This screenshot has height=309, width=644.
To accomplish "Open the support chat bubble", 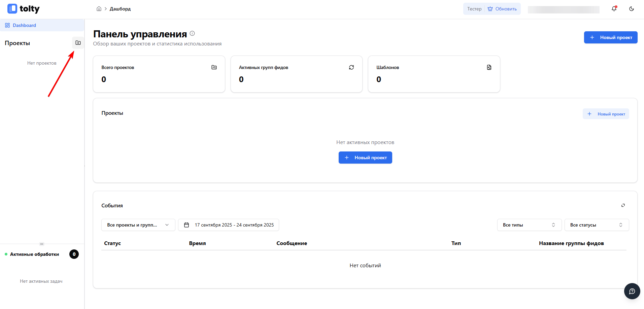I will [x=632, y=291].
